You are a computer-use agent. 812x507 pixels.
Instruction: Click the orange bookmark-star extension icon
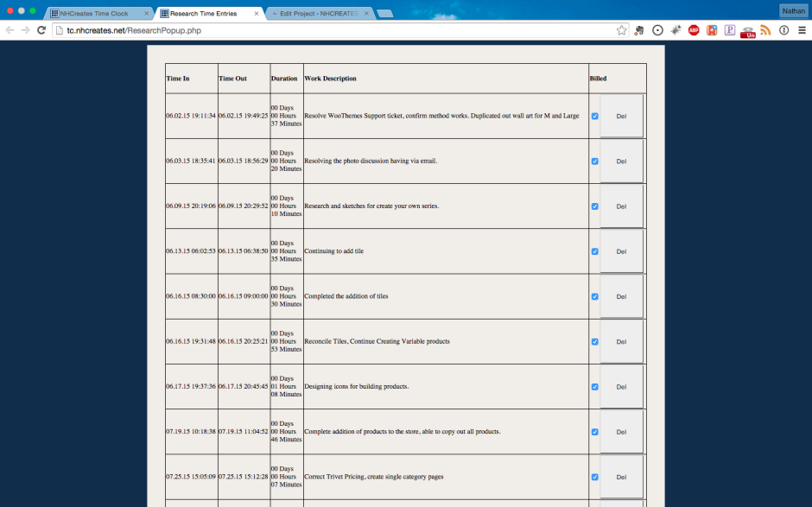pyautogui.click(x=712, y=30)
